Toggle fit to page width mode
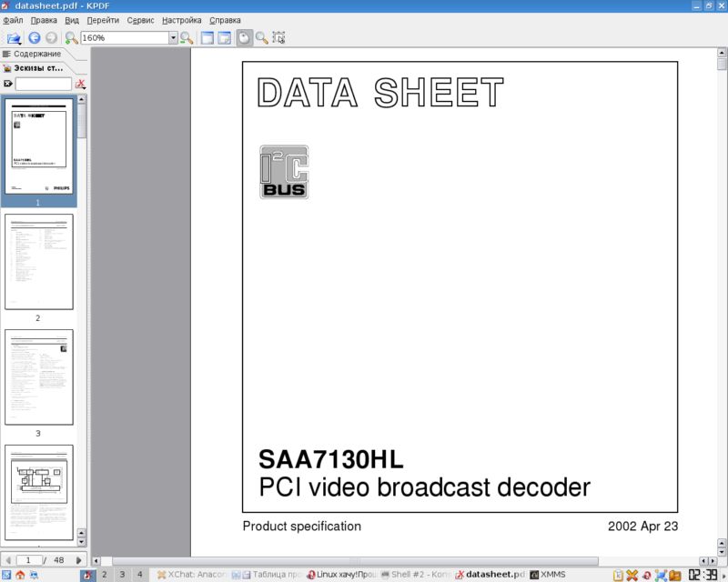This screenshot has height=582, width=728. tap(207, 38)
